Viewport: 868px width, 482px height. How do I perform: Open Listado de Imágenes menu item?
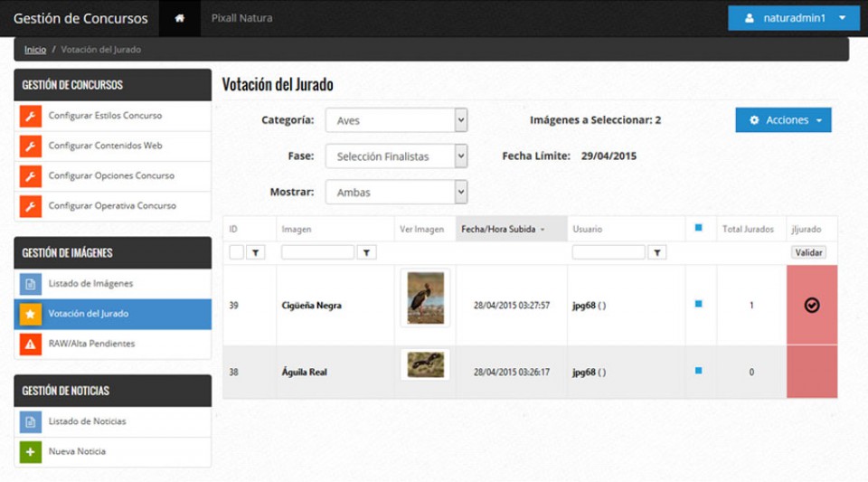pyautogui.click(x=113, y=284)
